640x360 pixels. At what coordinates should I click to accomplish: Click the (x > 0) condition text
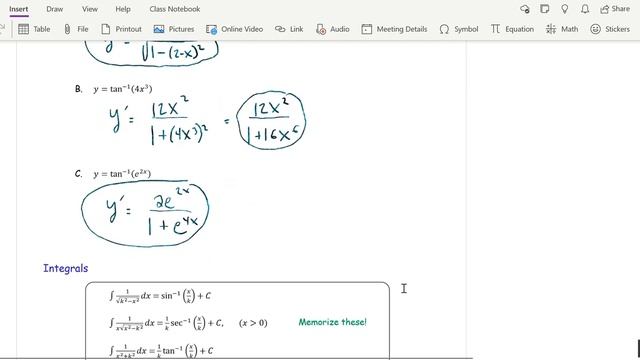pos(253,323)
